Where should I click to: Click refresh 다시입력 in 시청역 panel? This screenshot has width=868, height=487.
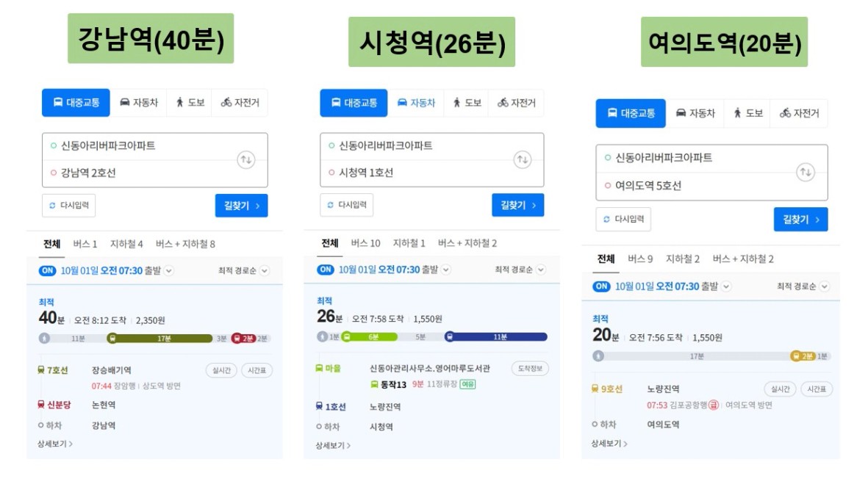tap(346, 205)
